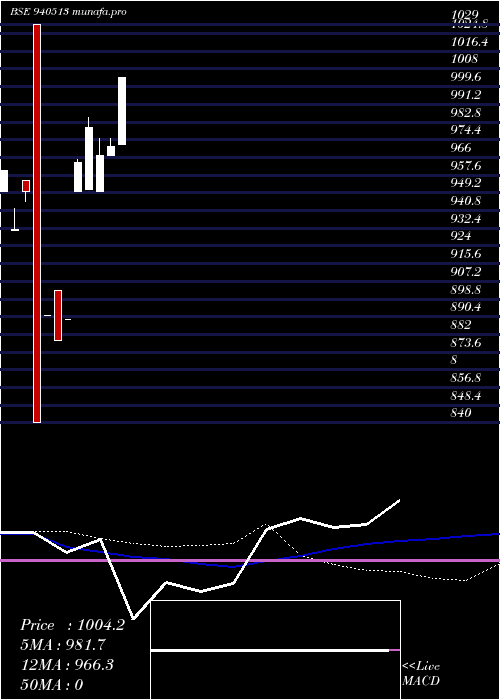Click the 991.2 price level label
The width and height of the screenshot is (500, 700).
466,95
